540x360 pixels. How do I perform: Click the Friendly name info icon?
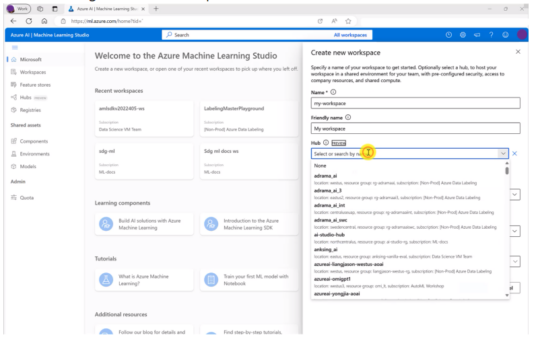click(348, 117)
